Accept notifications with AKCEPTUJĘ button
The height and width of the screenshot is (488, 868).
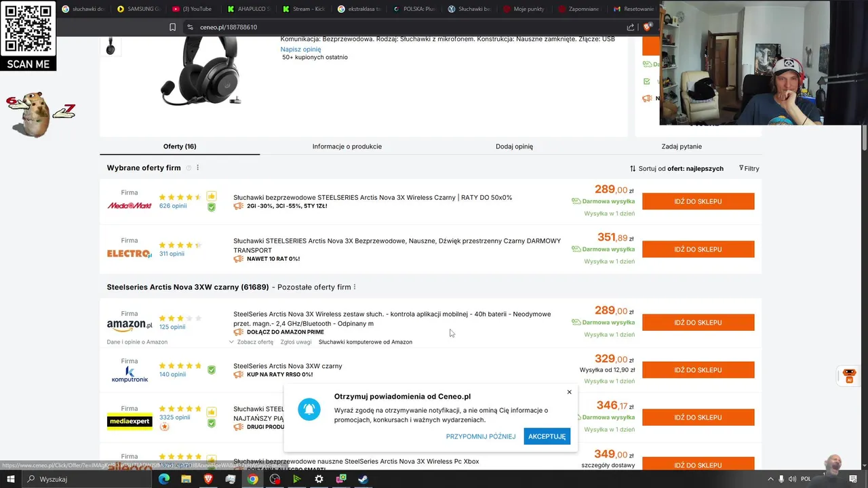pos(547,436)
